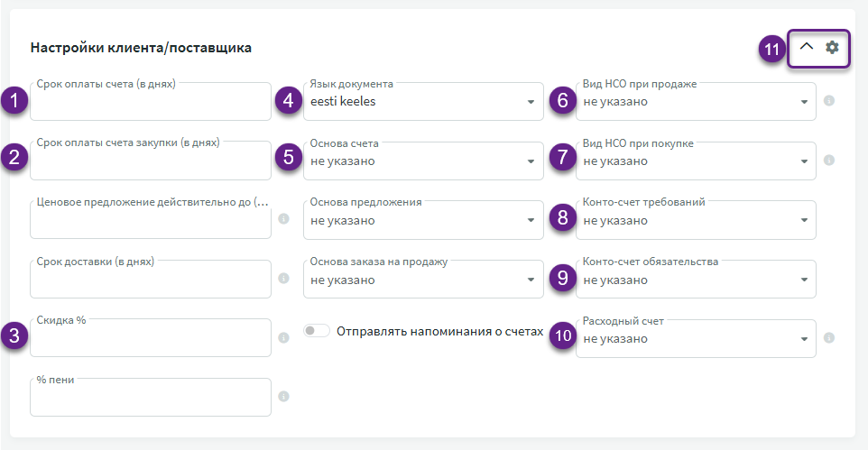Collapse the Настройки клиента/поставщика panel
The width and height of the screenshot is (868, 450).
807,47
